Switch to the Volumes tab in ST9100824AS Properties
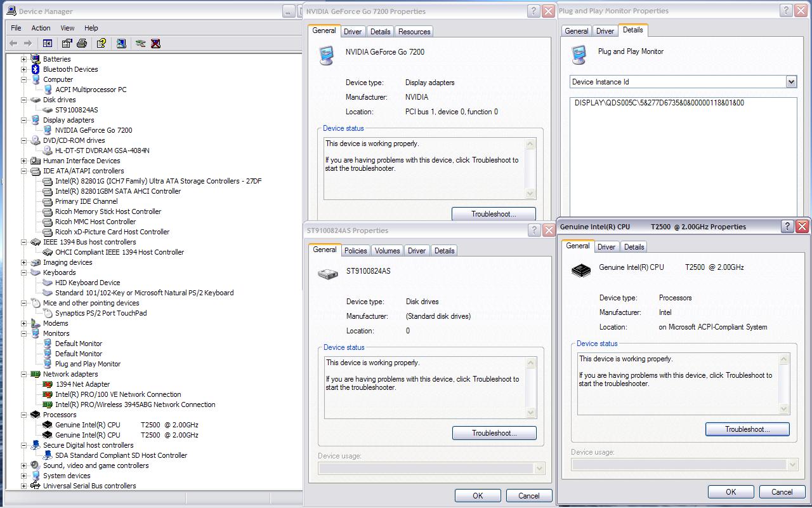 387,251
